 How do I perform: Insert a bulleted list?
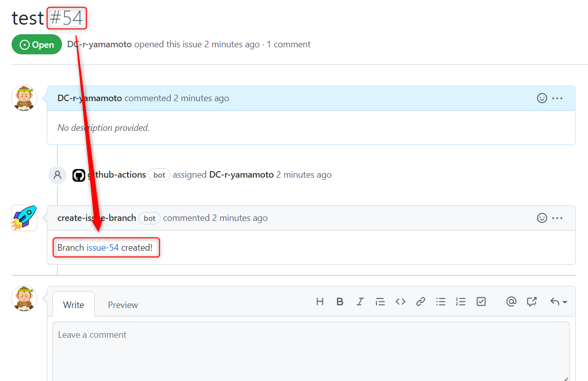[441, 301]
